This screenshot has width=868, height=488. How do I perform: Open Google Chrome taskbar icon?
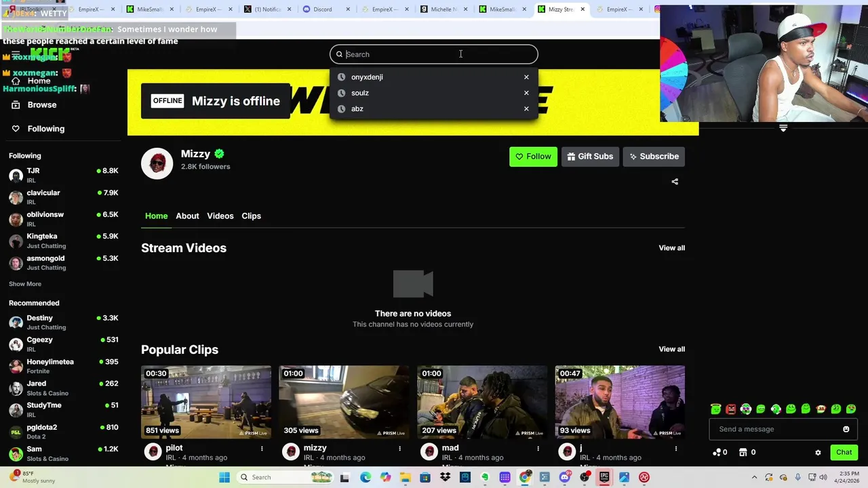tap(525, 477)
